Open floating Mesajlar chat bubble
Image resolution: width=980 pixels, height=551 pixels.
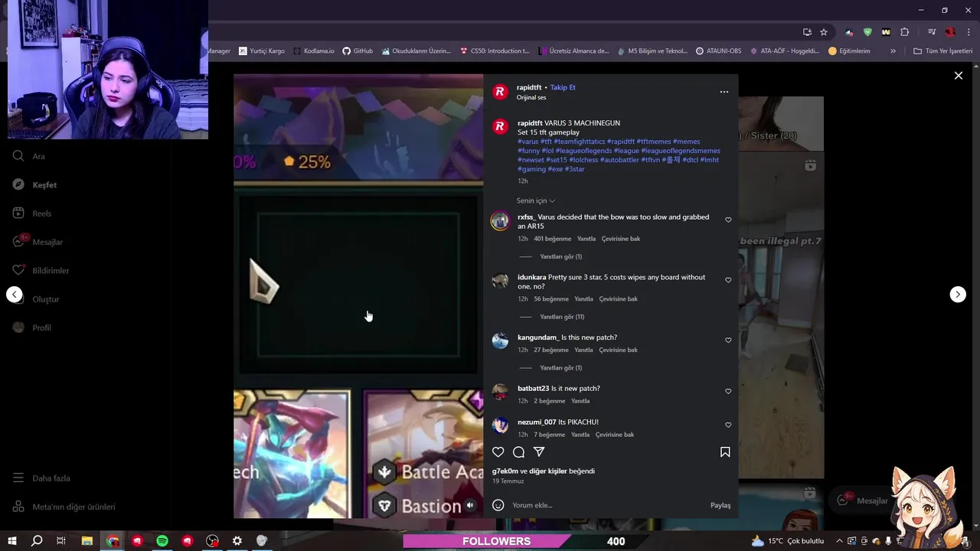point(863,500)
